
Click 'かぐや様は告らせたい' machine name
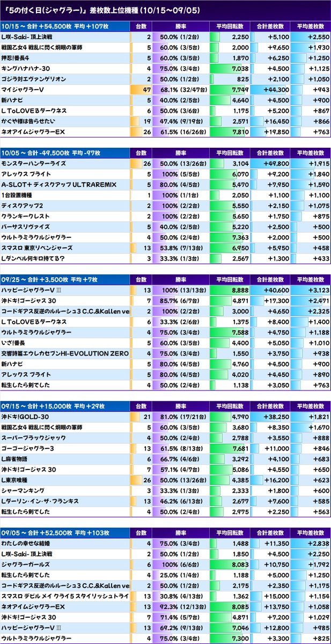click(x=28, y=121)
